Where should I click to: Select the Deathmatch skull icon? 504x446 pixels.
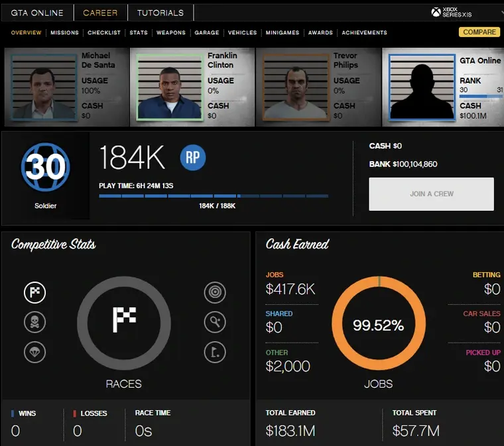point(35,322)
